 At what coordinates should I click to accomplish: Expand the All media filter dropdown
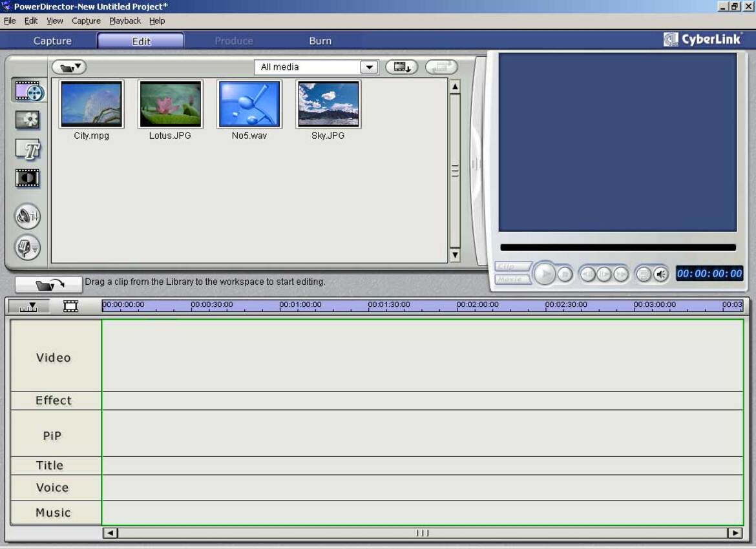tap(369, 67)
